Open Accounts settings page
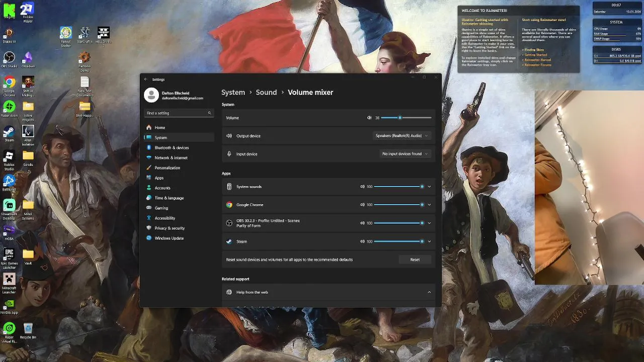The image size is (644, 362). coord(179,188)
